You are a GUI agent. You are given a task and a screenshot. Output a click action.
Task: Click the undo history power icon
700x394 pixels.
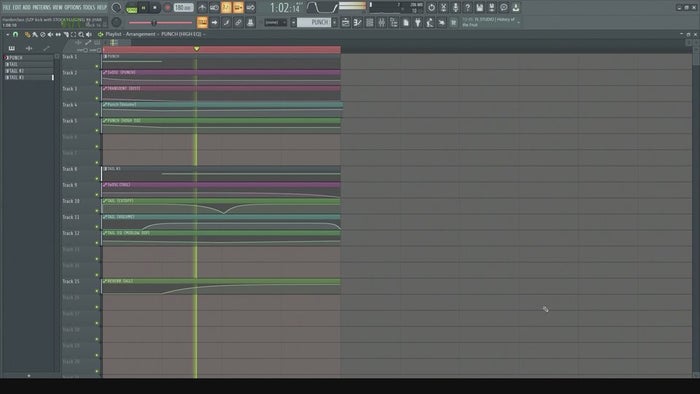pyautogui.click(x=431, y=8)
